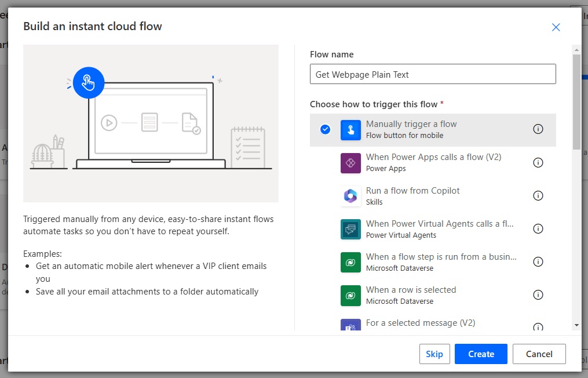Click the Power Virtual Agents trigger icon
The image size is (588, 378).
pos(350,229)
